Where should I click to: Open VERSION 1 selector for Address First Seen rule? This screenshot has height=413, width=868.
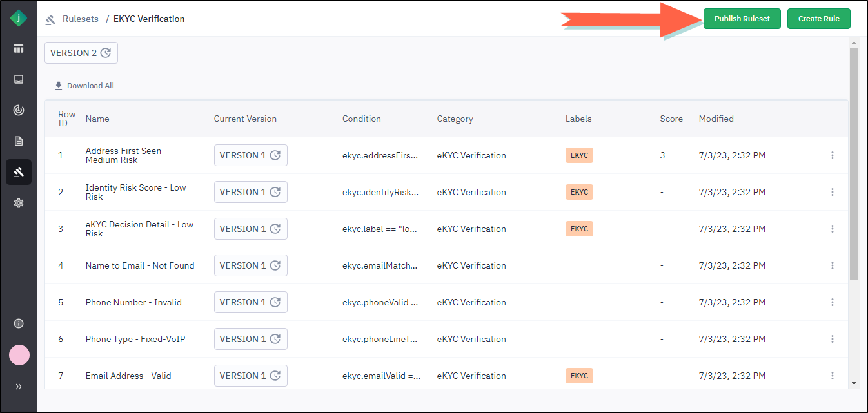[250, 155]
